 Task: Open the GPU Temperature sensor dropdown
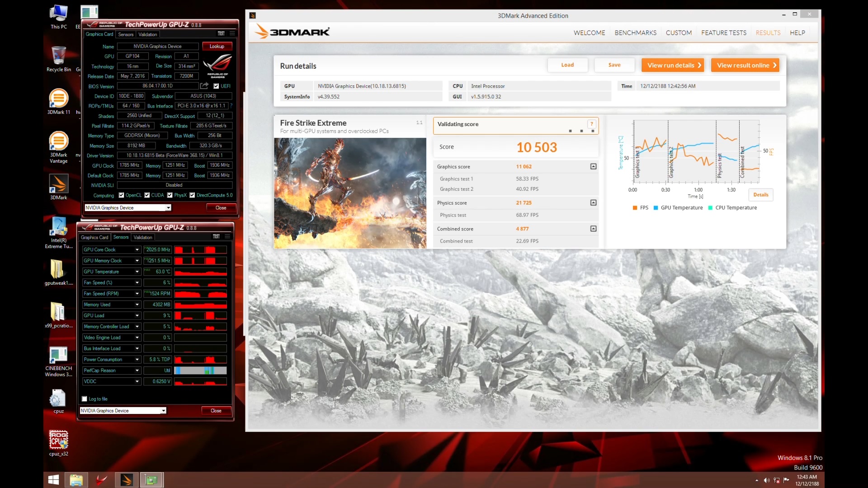(137, 272)
